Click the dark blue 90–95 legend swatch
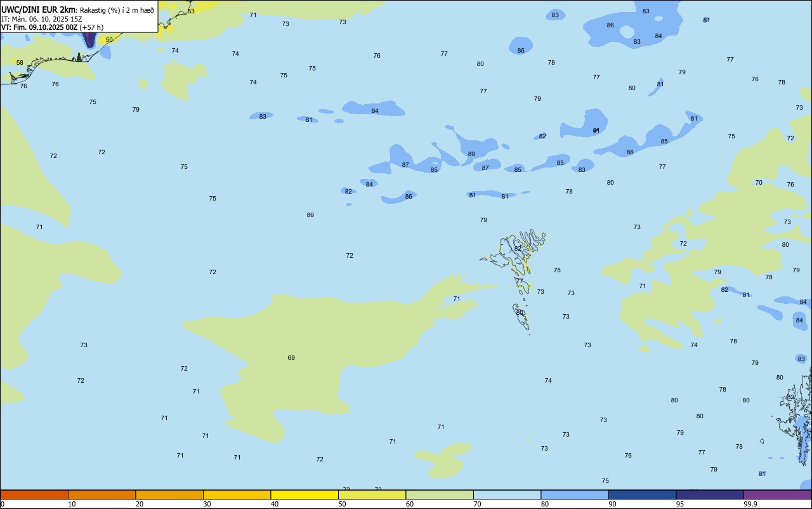The height and width of the screenshot is (509, 812). (x=642, y=494)
